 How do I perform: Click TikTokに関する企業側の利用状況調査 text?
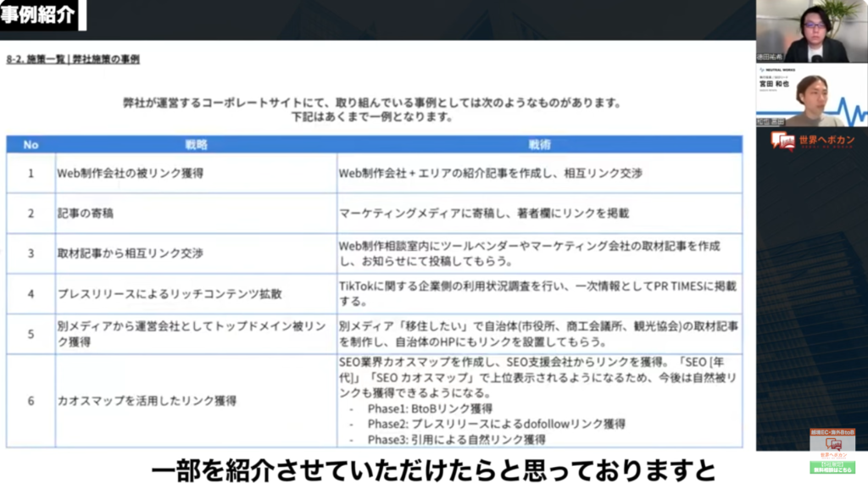click(537, 294)
